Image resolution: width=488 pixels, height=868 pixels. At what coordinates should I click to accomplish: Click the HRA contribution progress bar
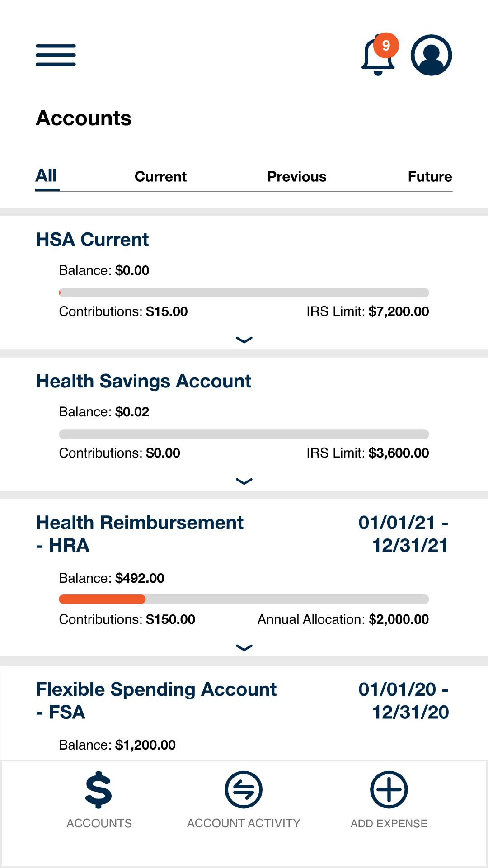pos(244,599)
